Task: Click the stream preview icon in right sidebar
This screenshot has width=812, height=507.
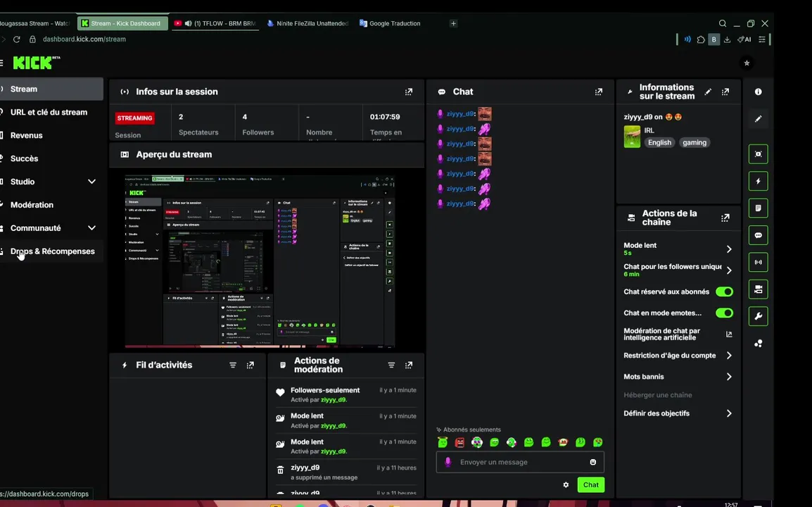Action: 758,154
